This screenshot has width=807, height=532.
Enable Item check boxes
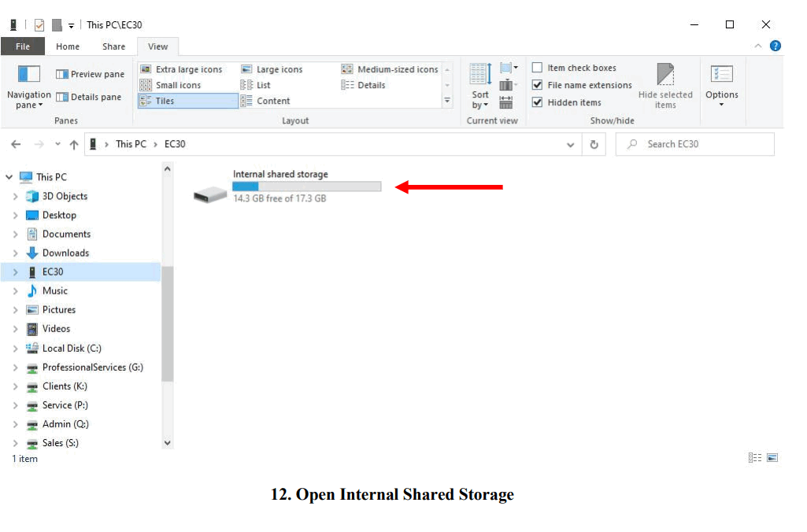tap(538, 68)
